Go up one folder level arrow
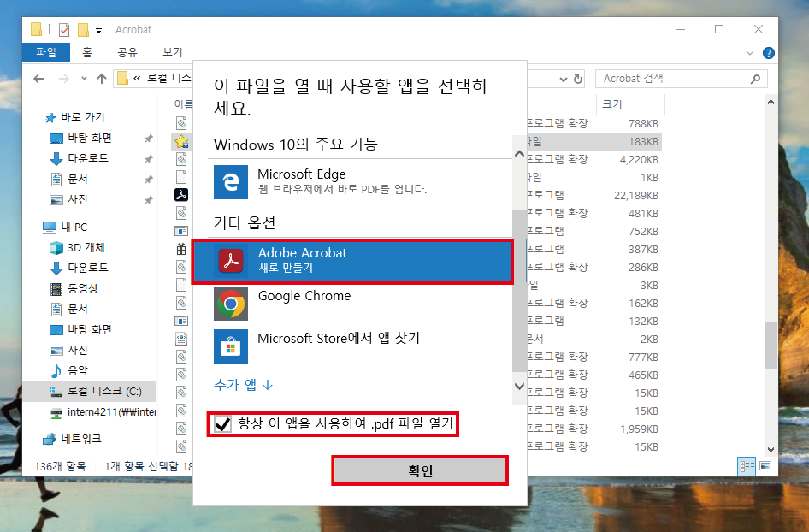 [102, 79]
